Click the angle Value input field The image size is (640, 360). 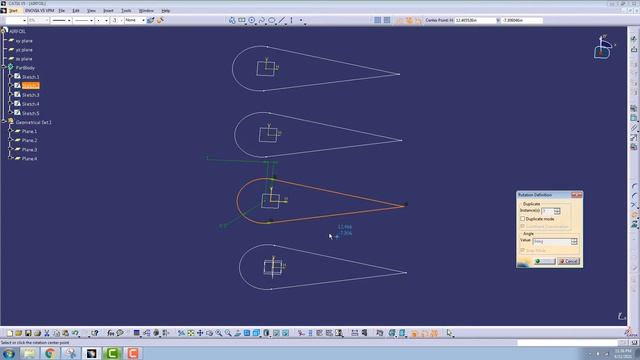click(x=552, y=241)
